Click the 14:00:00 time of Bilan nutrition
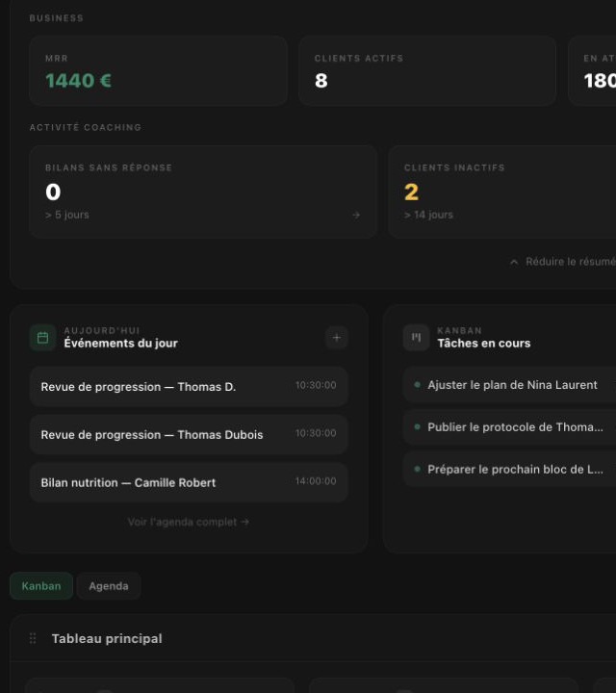 click(x=316, y=481)
